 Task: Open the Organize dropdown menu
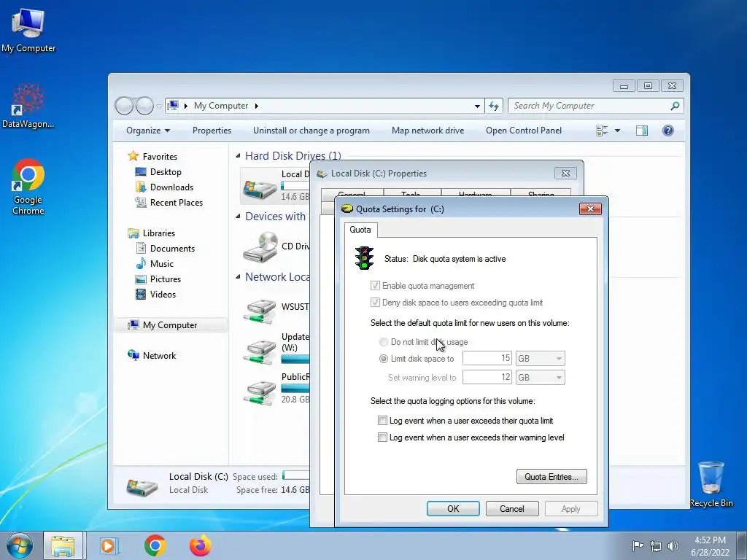(x=147, y=131)
